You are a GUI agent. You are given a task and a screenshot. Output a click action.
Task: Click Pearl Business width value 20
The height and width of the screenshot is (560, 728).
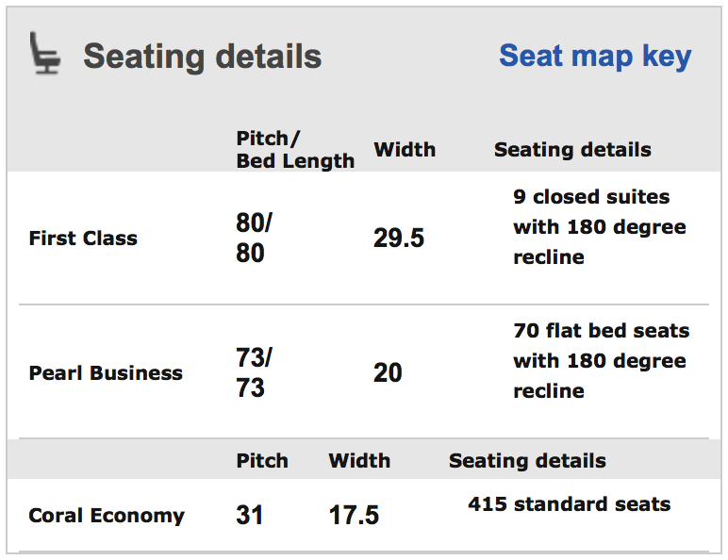click(x=388, y=373)
